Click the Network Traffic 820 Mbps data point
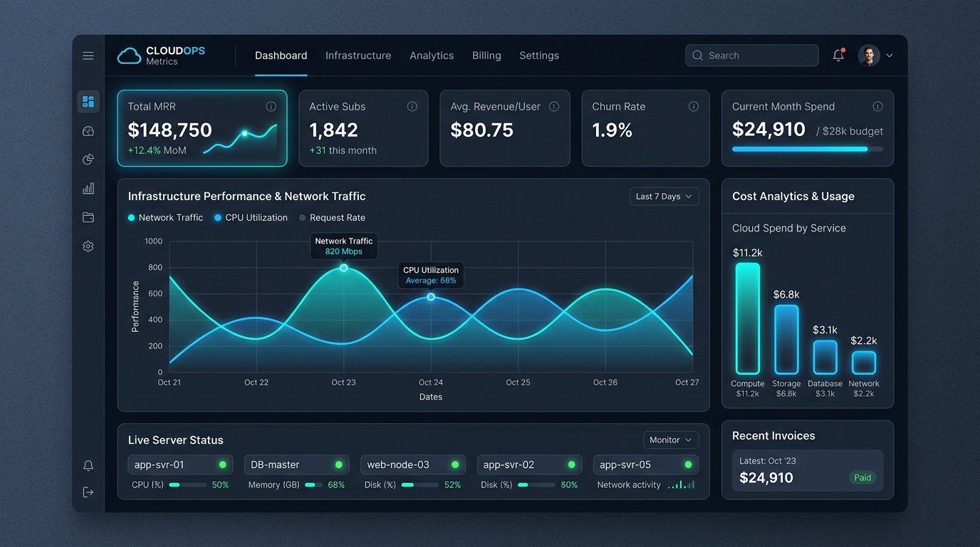The width and height of the screenshot is (980, 547). coord(343,268)
